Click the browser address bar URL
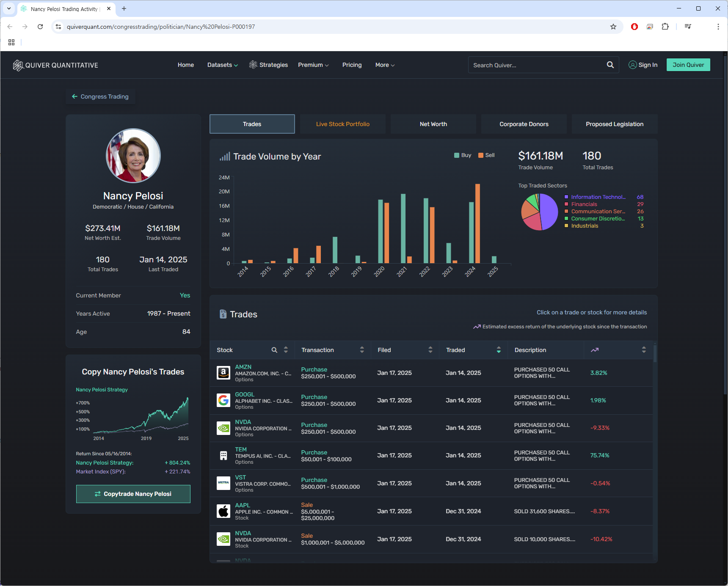 tap(161, 27)
